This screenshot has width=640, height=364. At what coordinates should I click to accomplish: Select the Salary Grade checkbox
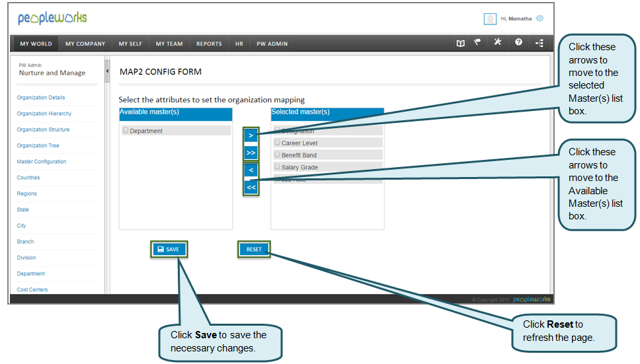click(x=278, y=167)
